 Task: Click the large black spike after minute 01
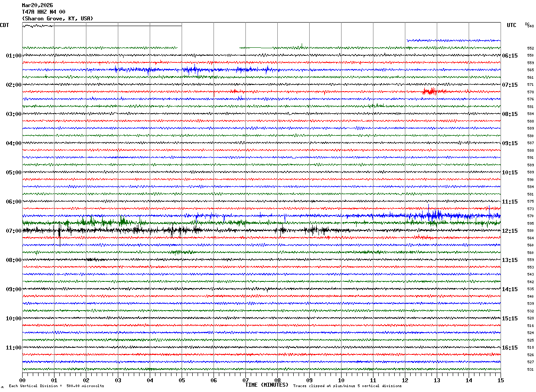point(59,231)
